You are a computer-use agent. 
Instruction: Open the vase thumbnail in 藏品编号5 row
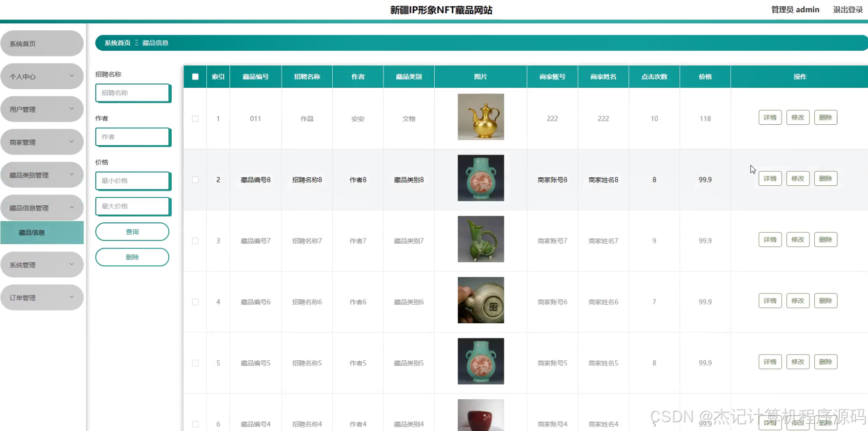tap(481, 361)
